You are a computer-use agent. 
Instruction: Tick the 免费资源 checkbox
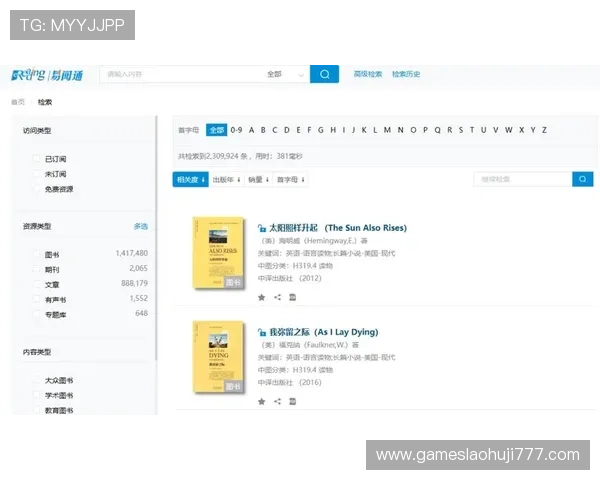coord(37,189)
